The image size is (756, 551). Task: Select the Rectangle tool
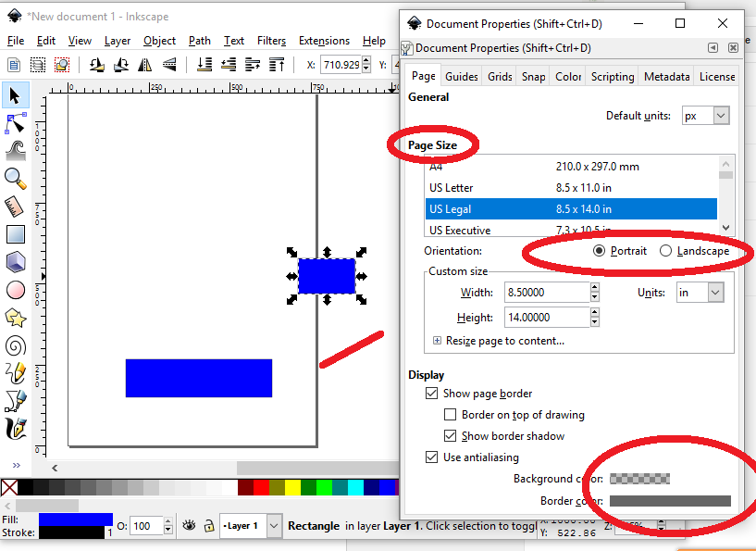14,232
